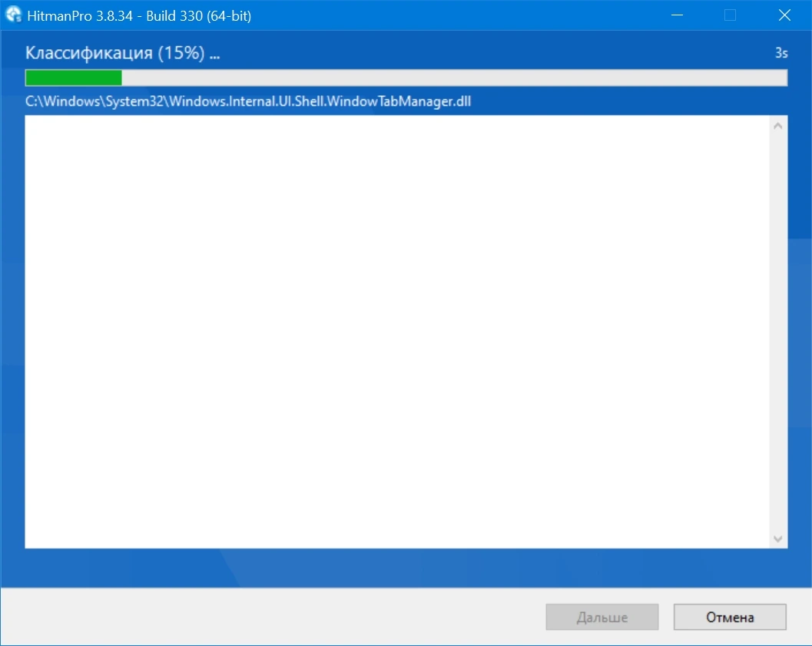812x646 pixels.
Task: Click the scroll down arrow in results list
Action: [777, 539]
